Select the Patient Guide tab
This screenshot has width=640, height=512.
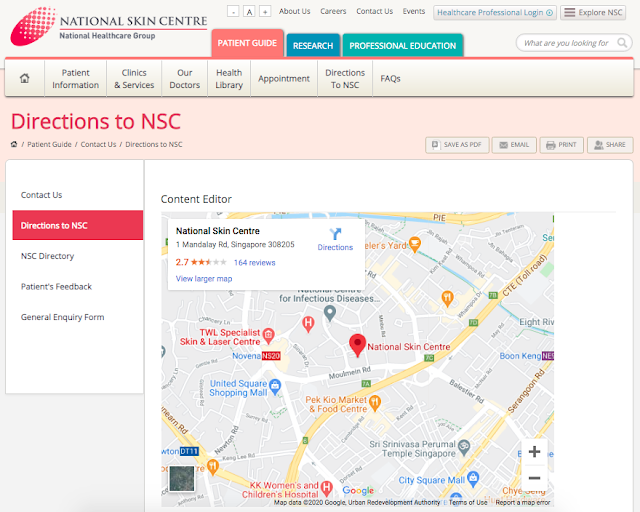[247, 43]
